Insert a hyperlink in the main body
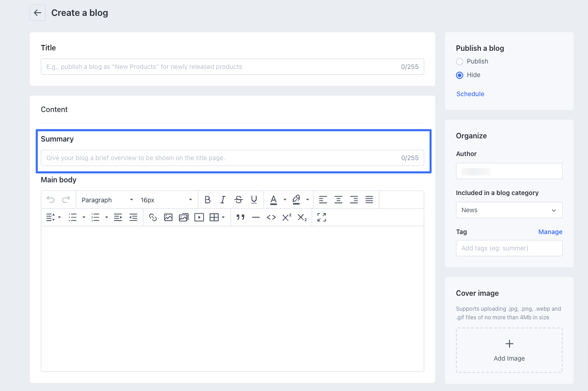Viewport: 588px width, 391px height. pos(153,218)
